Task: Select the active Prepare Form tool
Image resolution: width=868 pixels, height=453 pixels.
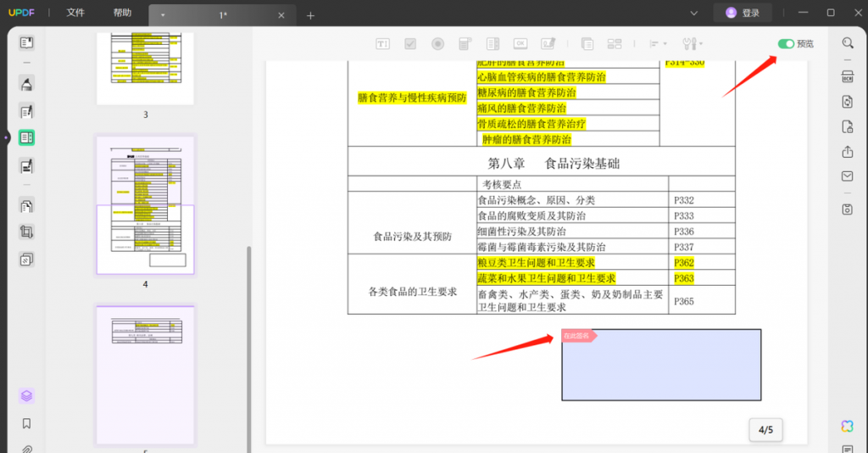Action: coord(26,138)
